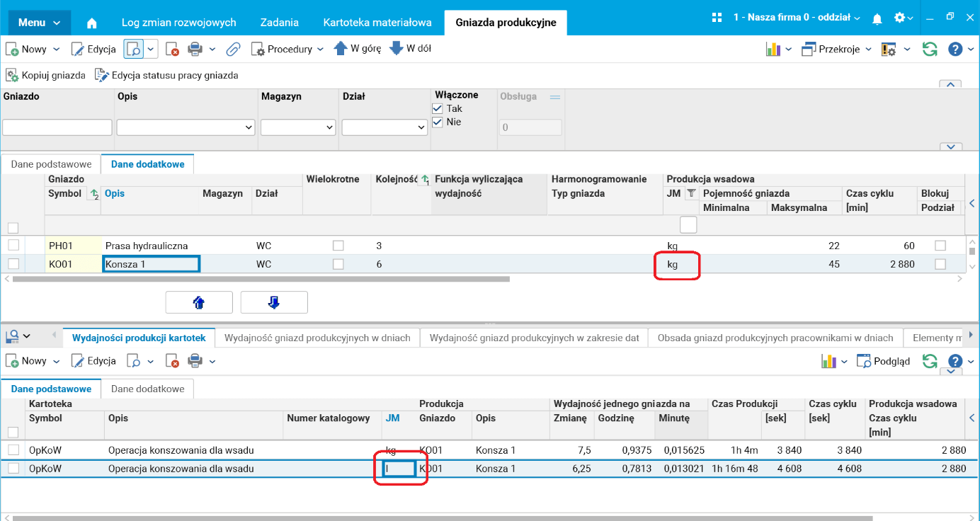
Task: Open the chart icon left of Podgląd
Action: 828,361
